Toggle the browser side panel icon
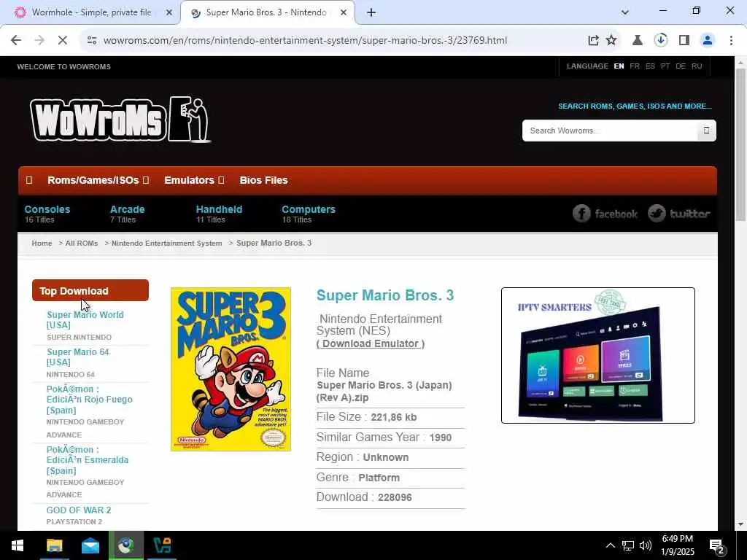The height and width of the screenshot is (560, 747). (x=684, y=41)
